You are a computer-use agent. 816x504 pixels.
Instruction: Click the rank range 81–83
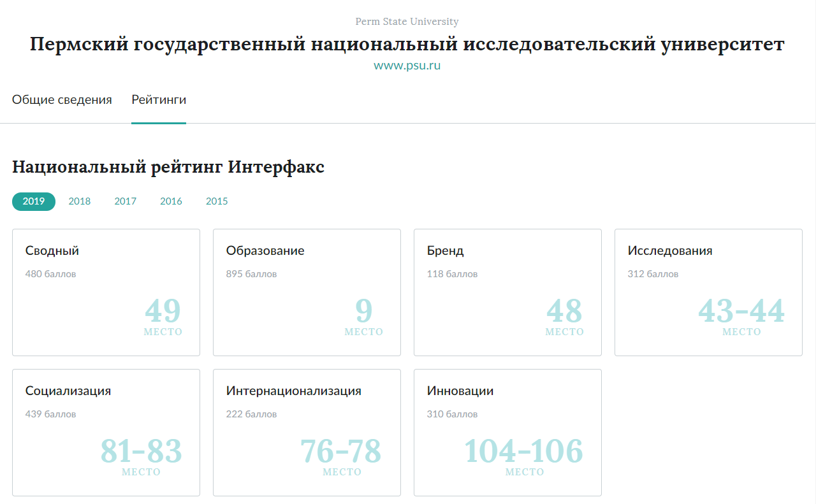[141, 451]
